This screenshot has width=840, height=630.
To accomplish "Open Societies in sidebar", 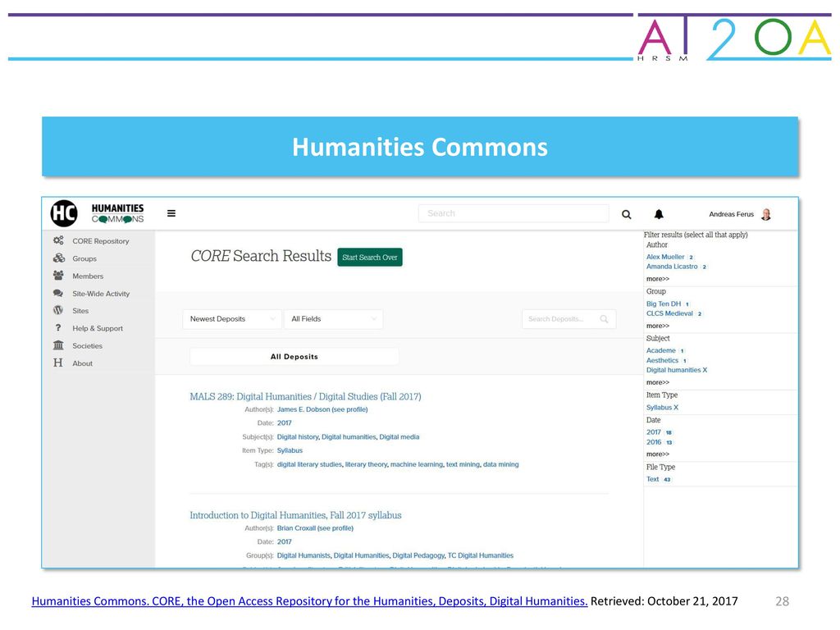I will tap(87, 346).
